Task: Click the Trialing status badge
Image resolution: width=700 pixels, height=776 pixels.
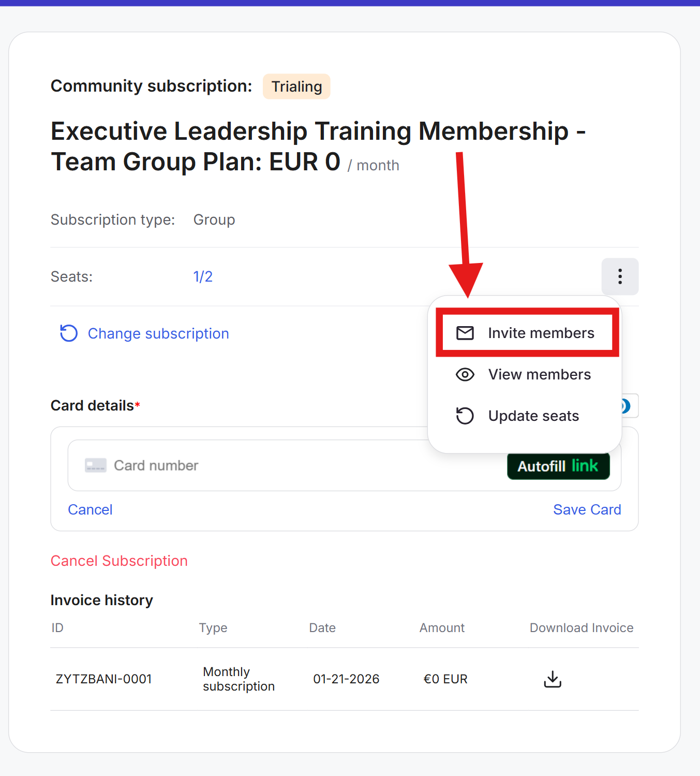Action: (296, 86)
